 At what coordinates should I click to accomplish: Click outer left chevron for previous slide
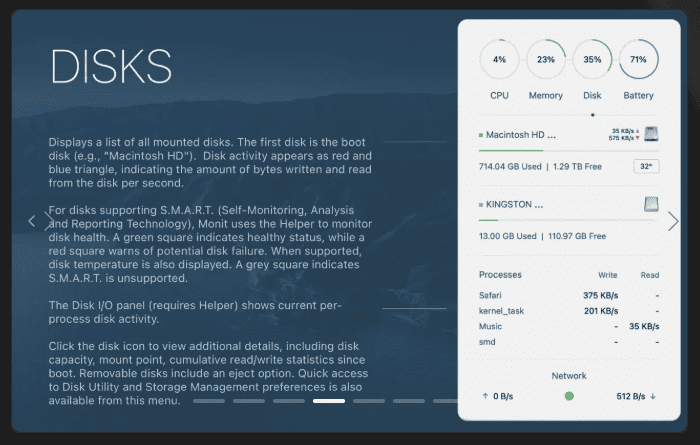(31, 221)
